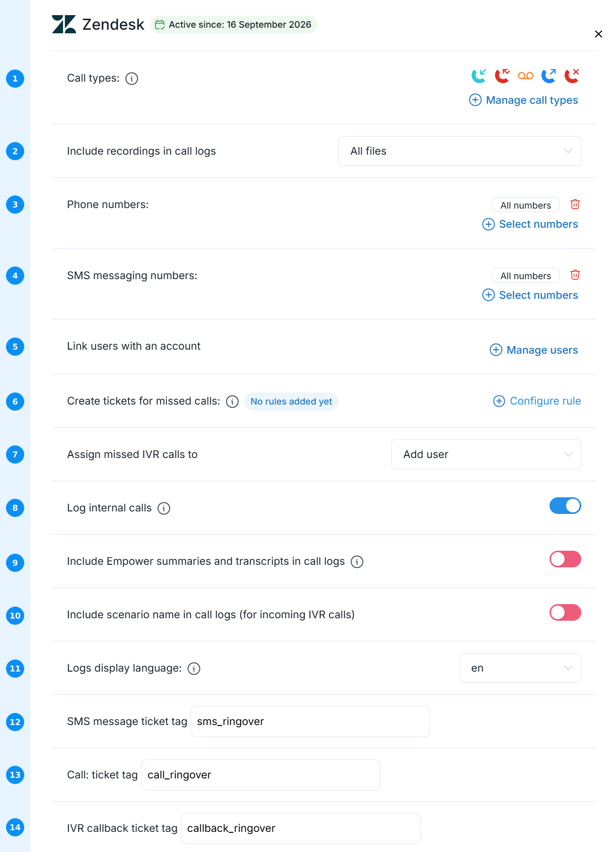Viewport: 616px width, 852px height.
Task: Disable the Log internal calls toggle
Action: [x=565, y=506]
